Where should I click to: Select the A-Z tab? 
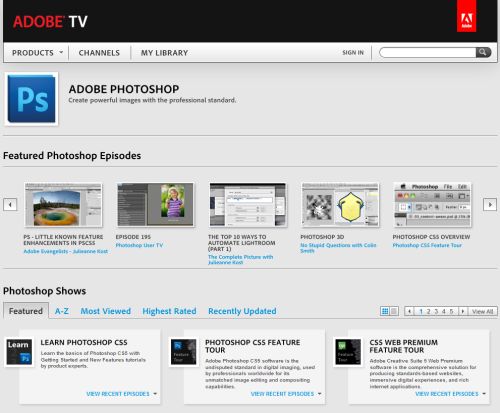(62, 311)
